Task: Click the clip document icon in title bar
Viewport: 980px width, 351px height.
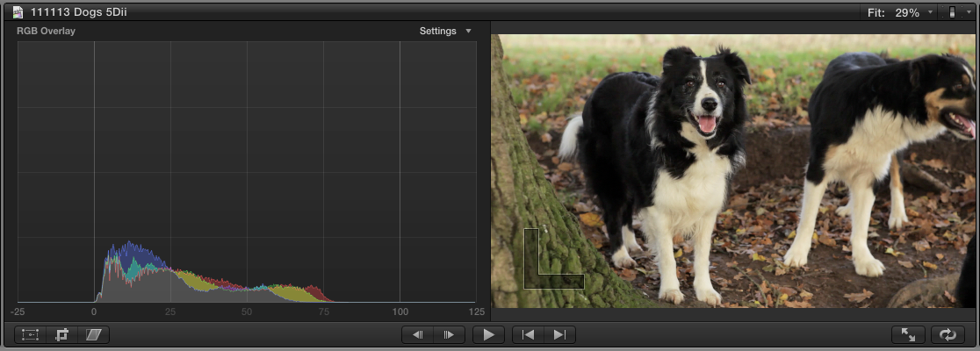Action: (17, 12)
